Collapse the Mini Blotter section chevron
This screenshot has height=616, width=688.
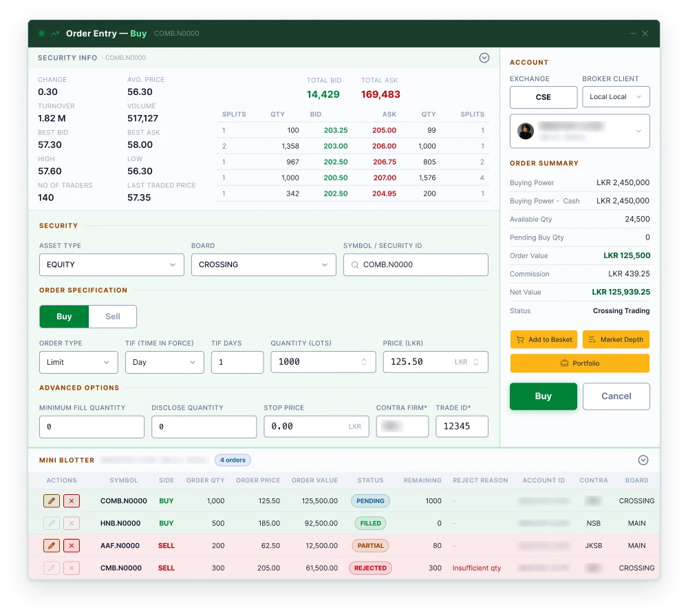pyautogui.click(x=643, y=460)
